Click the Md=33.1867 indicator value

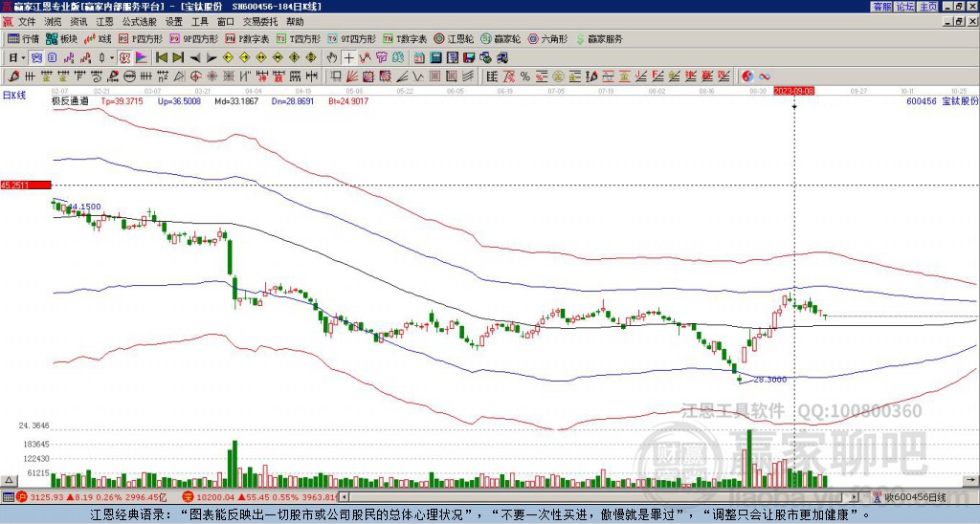pos(236,100)
